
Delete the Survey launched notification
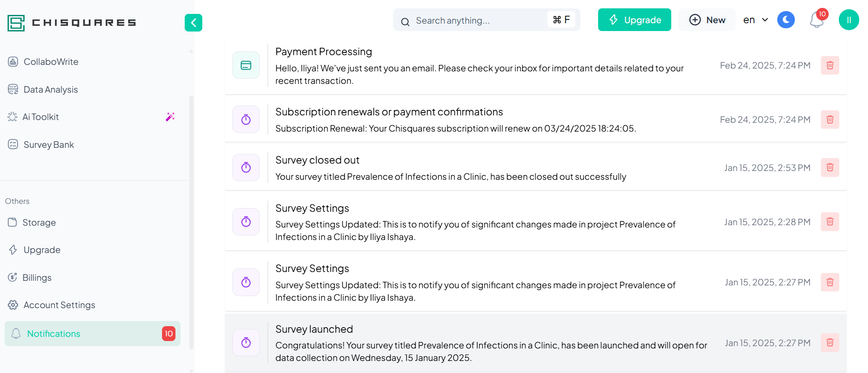coord(830,342)
